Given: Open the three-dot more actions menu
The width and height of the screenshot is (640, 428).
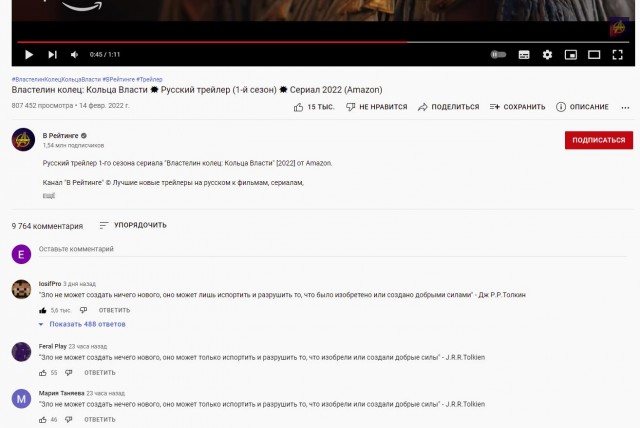Looking at the screenshot, I should point(625,107).
